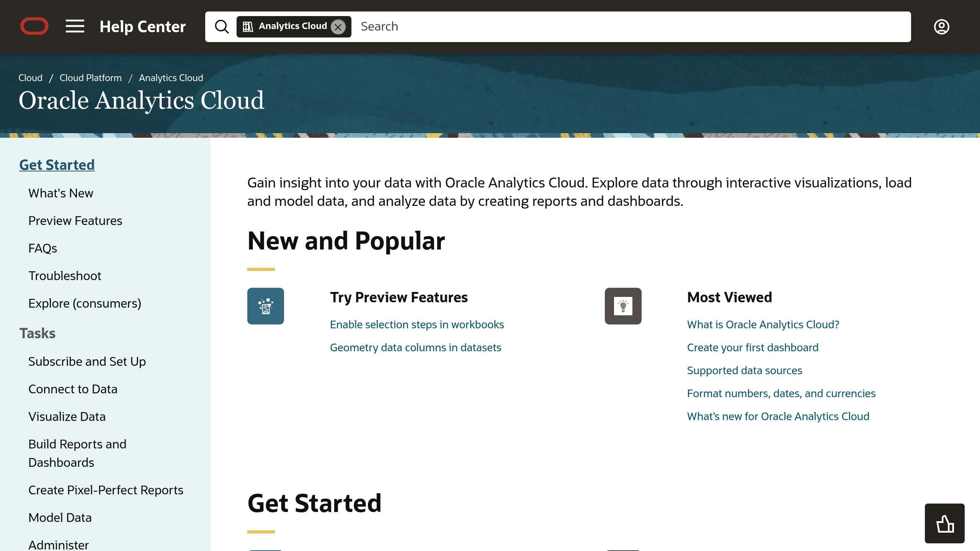This screenshot has width=980, height=551.
Task: Click the thumbs-up feedback button
Action: click(x=944, y=523)
